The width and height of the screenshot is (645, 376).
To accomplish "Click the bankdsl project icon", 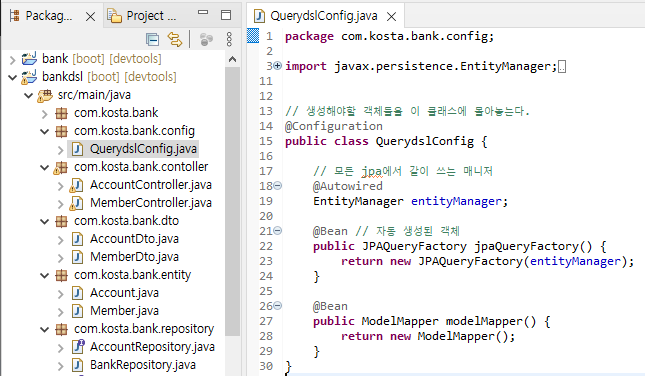I will [x=29, y=77].
